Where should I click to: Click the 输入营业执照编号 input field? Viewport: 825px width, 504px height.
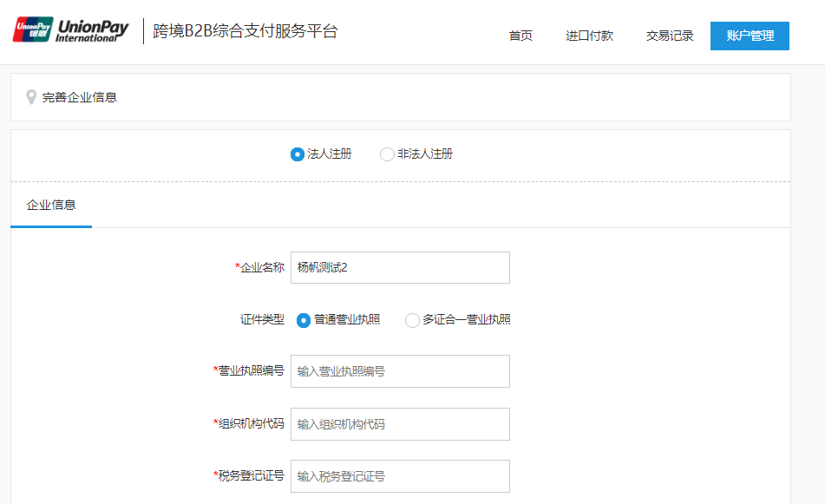(400, 371)
